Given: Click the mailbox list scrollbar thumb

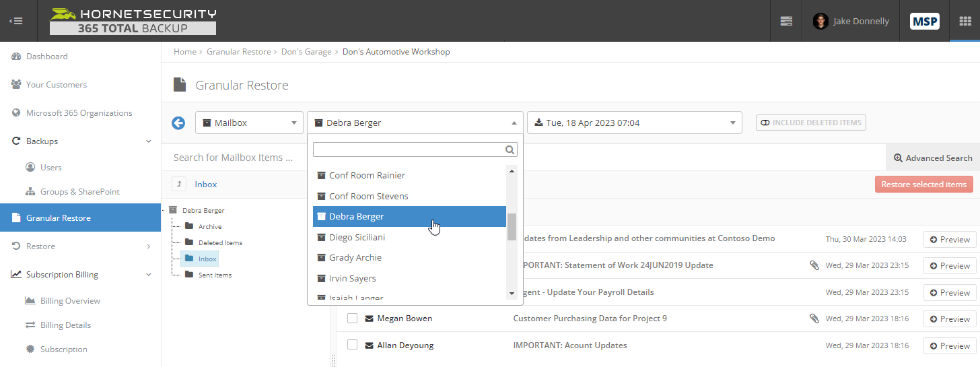Looking at the screenshot, I should [x=512, y=227].
